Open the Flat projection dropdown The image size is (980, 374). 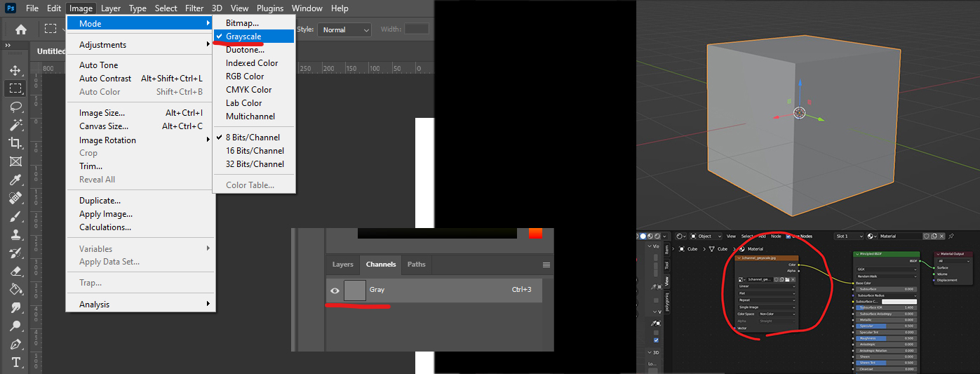tap(767, 293)
